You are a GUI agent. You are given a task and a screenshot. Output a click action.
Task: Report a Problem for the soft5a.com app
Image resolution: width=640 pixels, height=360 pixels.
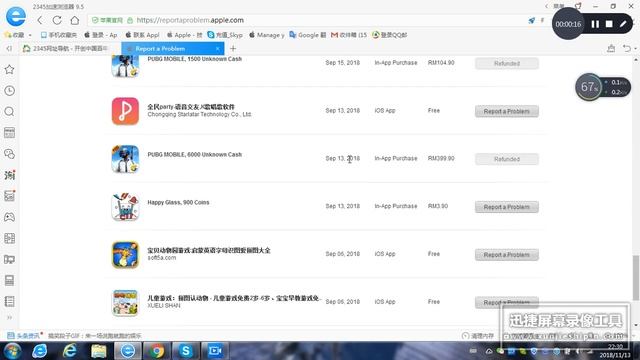tap(507, 255)
